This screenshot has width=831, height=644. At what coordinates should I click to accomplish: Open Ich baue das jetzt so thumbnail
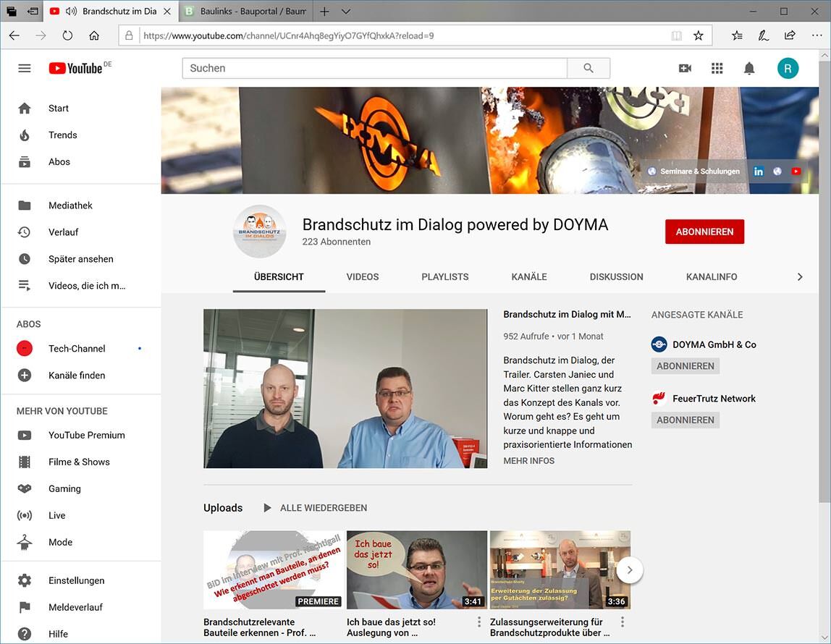pos(416,570)
